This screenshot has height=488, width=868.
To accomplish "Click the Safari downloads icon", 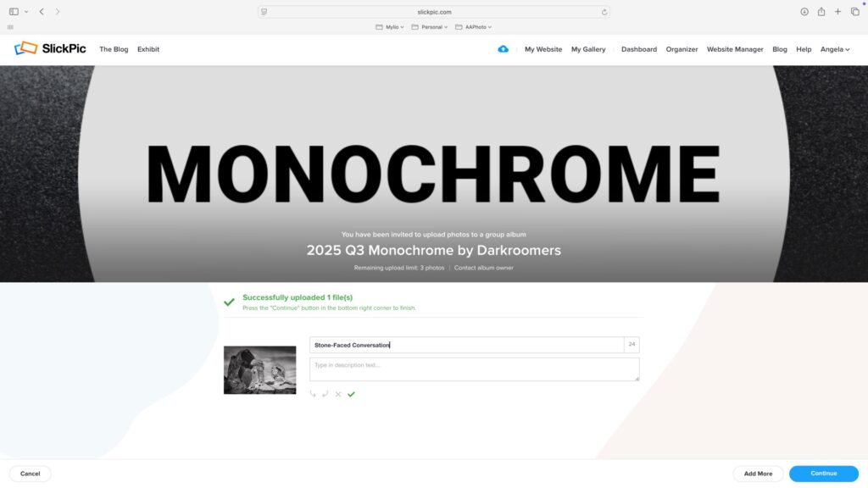I will click(804, 12).
